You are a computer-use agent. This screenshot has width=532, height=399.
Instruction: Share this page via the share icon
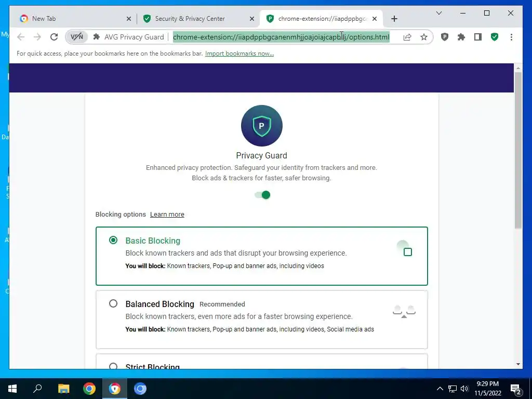pyautogui.click(x=407, y=37)
